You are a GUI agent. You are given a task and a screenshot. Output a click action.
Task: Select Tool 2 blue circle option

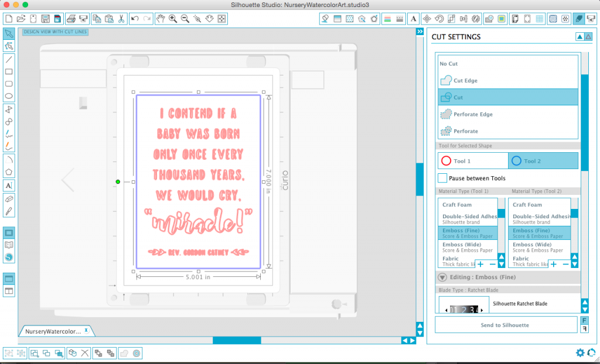pos(543,161)
